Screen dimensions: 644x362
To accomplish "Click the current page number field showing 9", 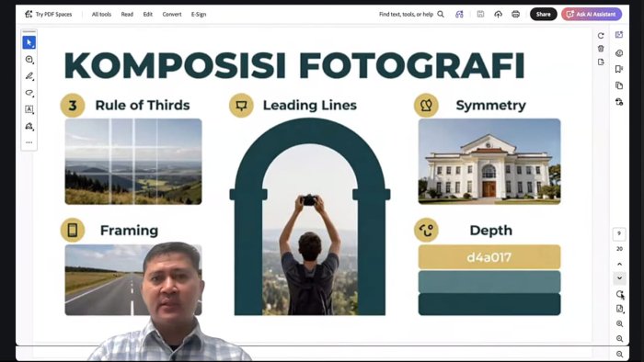I will point(619,233).
